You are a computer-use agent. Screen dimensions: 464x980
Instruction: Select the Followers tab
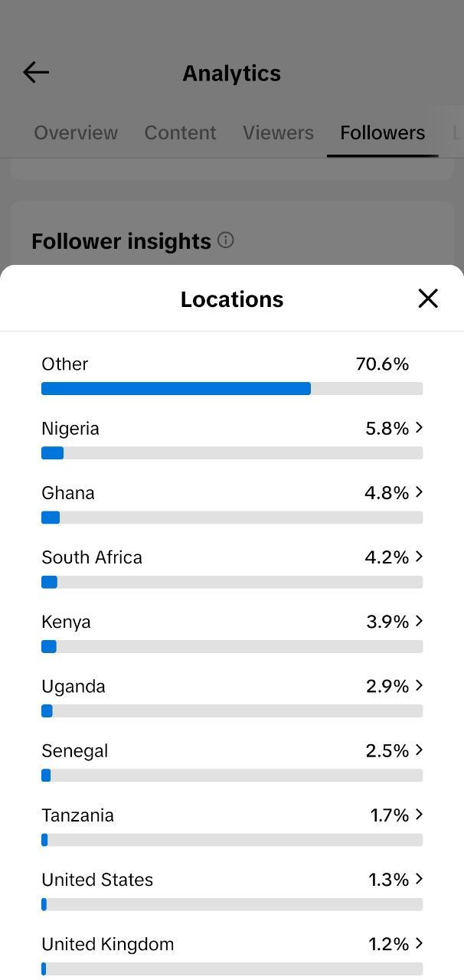click(383, 132)
